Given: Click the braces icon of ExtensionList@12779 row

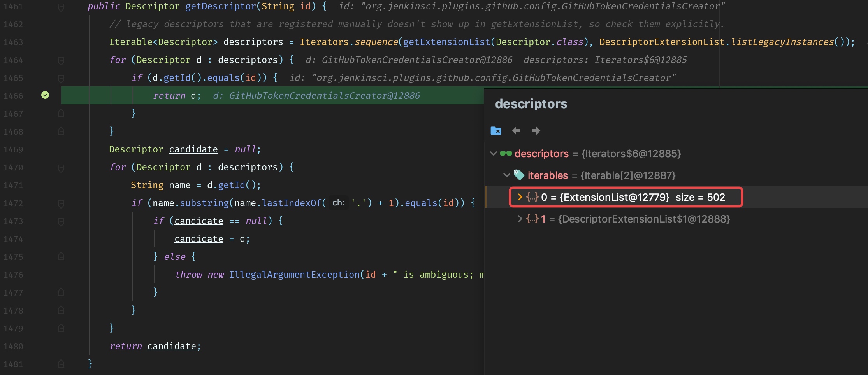Looking at the screenshot, I should pos(532,197).
